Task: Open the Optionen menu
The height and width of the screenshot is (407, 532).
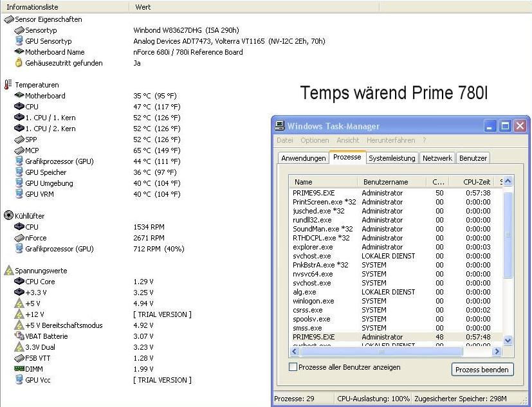Action: [315, 140]
